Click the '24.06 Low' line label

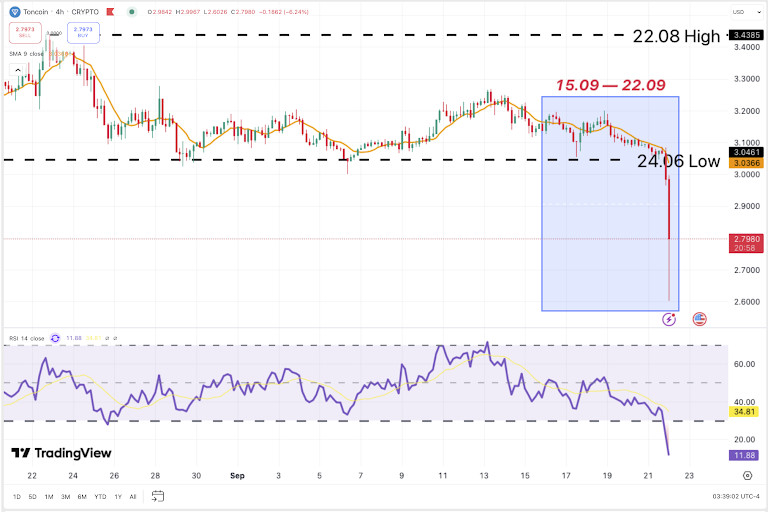pyautogui.click(x=679, y=161)
